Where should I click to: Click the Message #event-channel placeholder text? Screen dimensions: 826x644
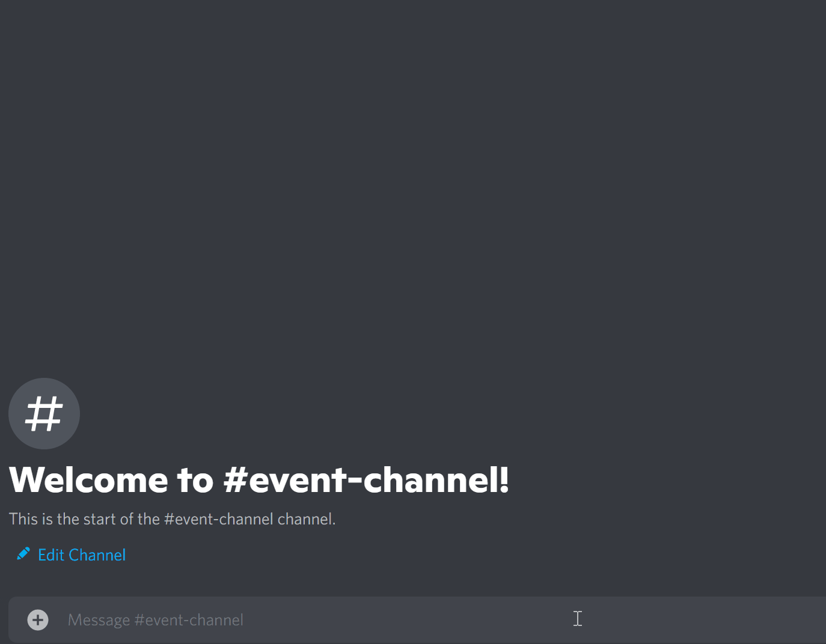point(156,620)
